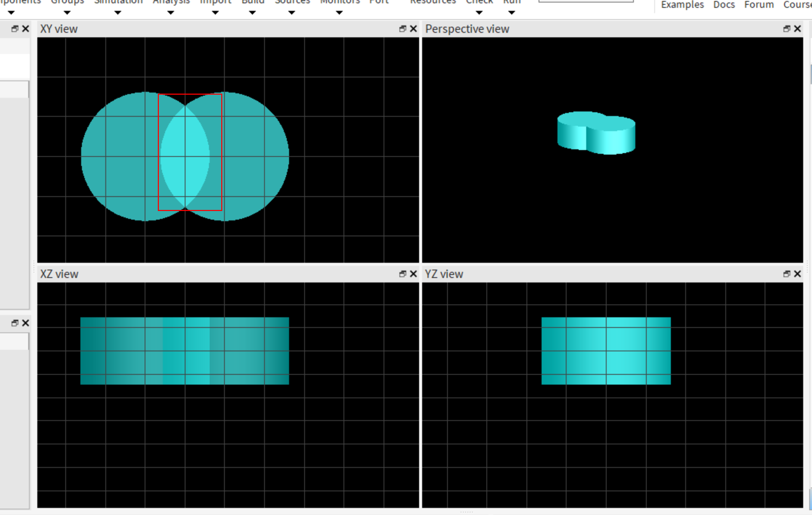Undock the XZ view panel
This screenshot has width=812, height=515.
403,274
